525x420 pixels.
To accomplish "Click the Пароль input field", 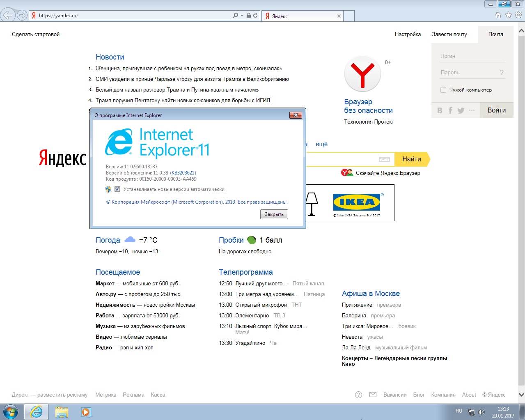I will coord(468,73).
